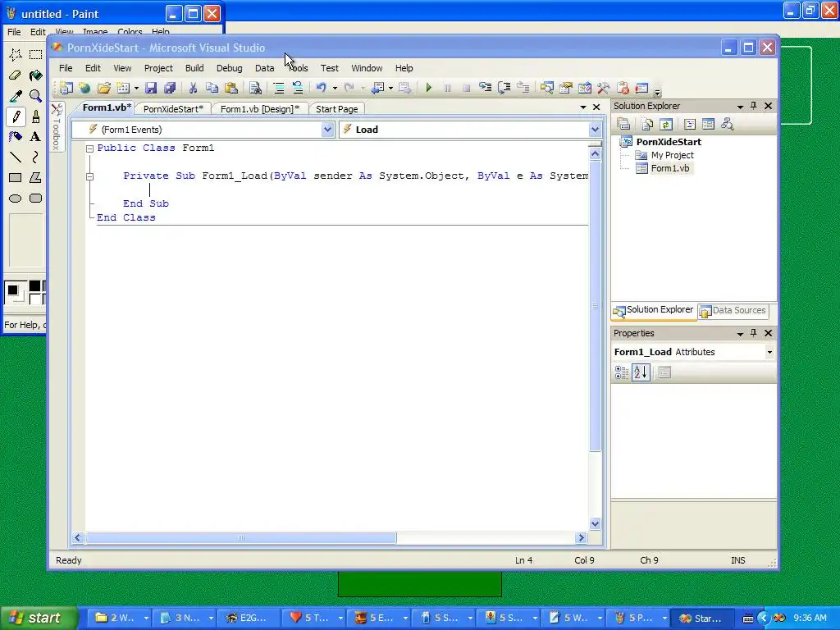Image resolution: width=840 pixels, height=630 pixels.
Task: Click the Step Over debug icon
Action: pos(504,88)
